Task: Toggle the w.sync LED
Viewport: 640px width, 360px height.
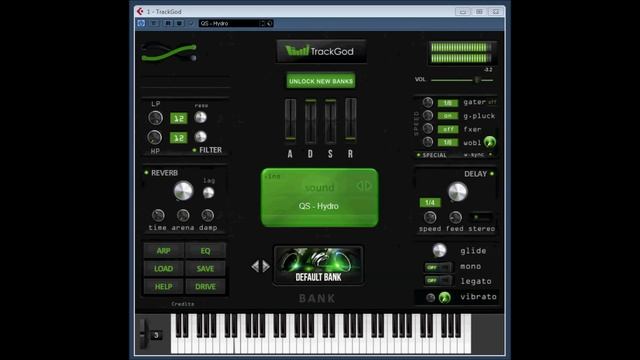Action: click(x=490, y=155)
